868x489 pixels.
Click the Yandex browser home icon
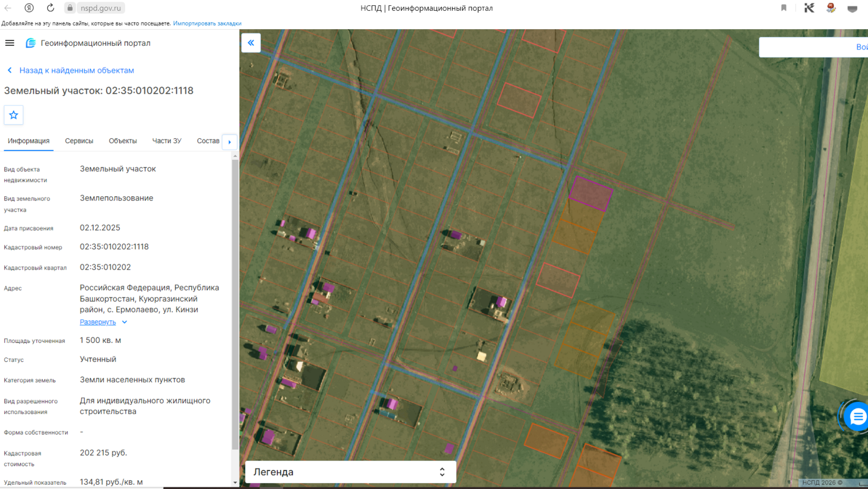pos(29,8)
